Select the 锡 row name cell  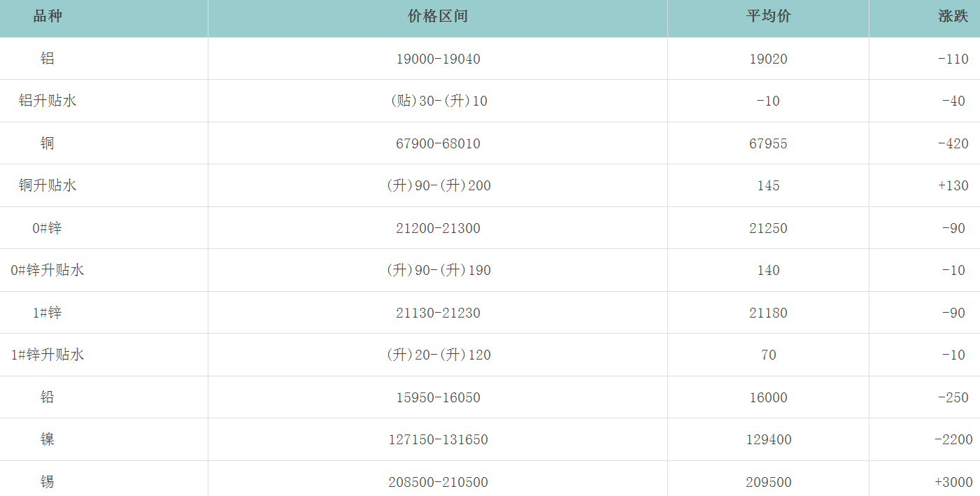tap(48, 482)
